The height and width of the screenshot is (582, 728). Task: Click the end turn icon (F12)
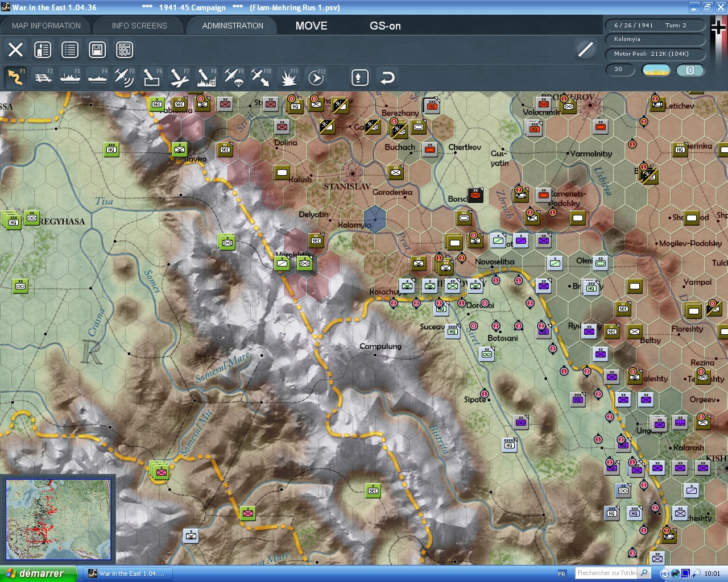click(316, 77)
